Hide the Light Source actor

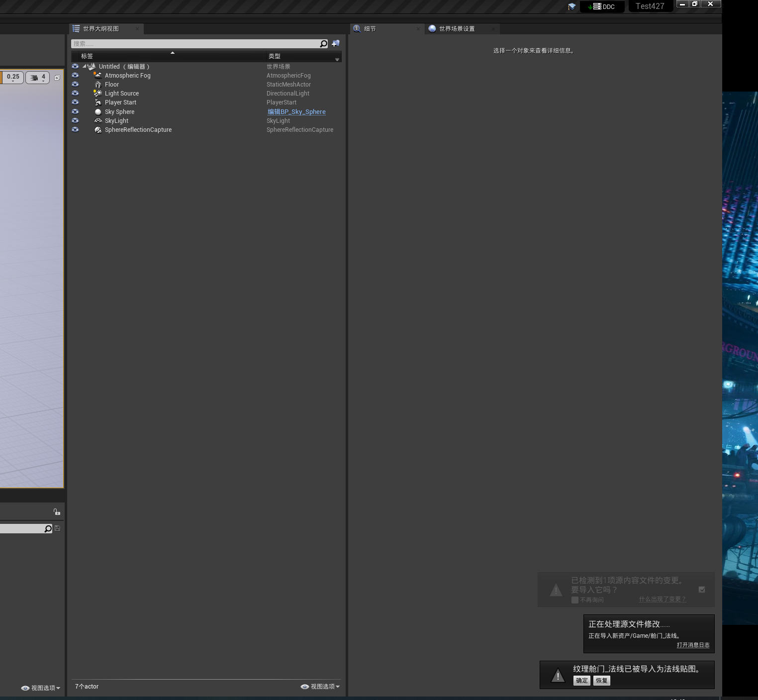point(75,93)
